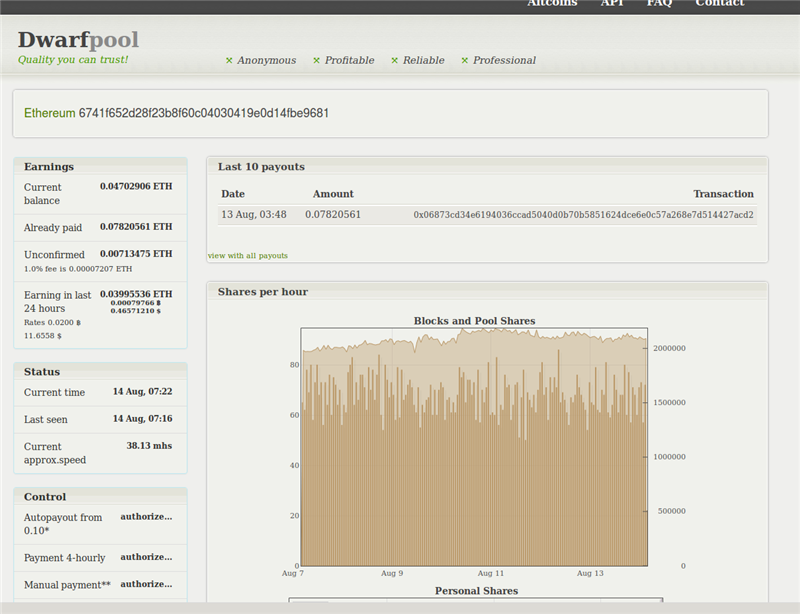Click payout amount 0.07820561 in table
This screenshot has height=614, width=800.
point(333,214)
